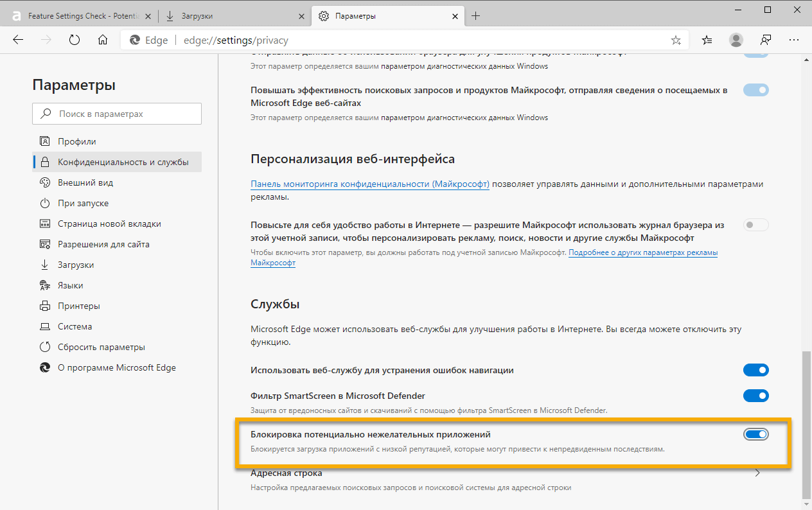The height and width of the screenshot is (510, 812).
Task: Open the profile avatar menu
Action: [736, 40]
